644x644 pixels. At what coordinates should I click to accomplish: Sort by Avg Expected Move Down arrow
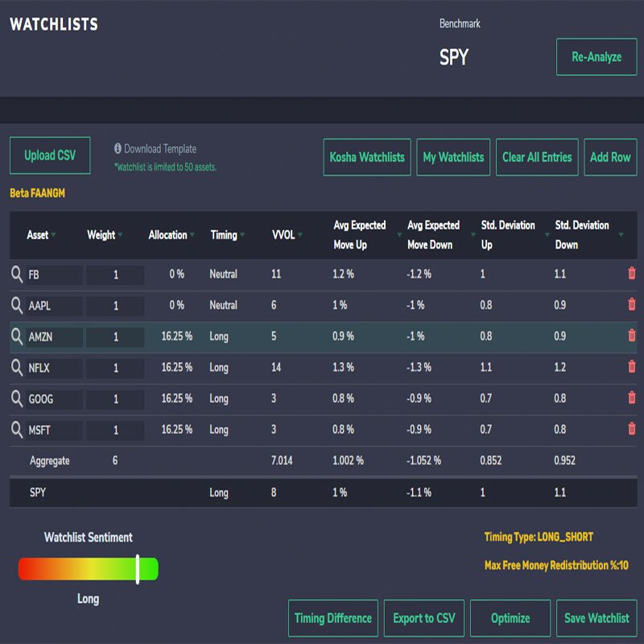(x=473, y=235)
